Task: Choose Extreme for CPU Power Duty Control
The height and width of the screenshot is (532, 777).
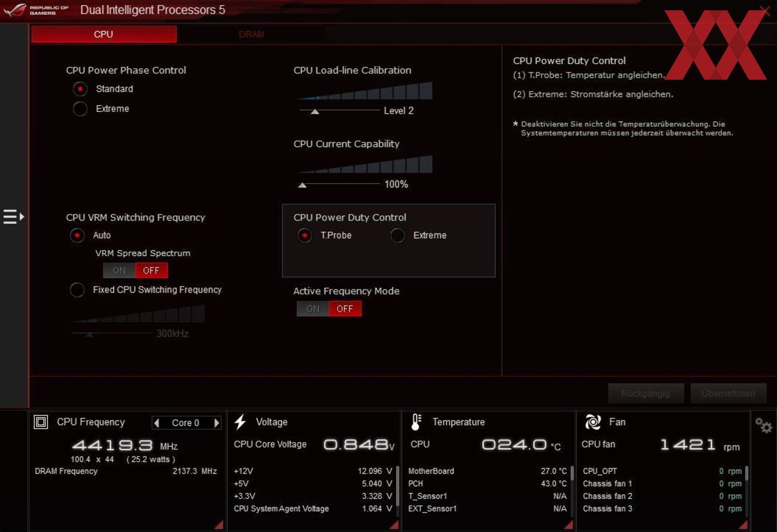Action: coord(398,235)
